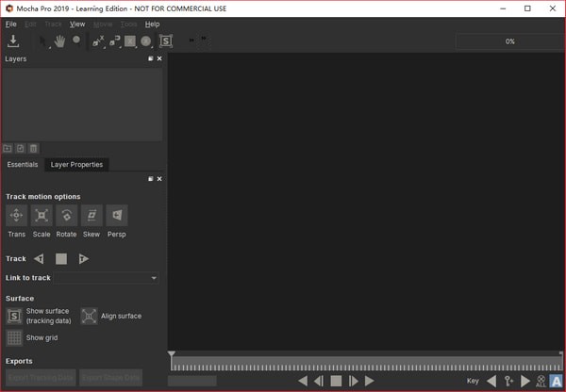Click the Add keyframe key icon
Viewport: 566px width, 392px height.
click(508, 381)
